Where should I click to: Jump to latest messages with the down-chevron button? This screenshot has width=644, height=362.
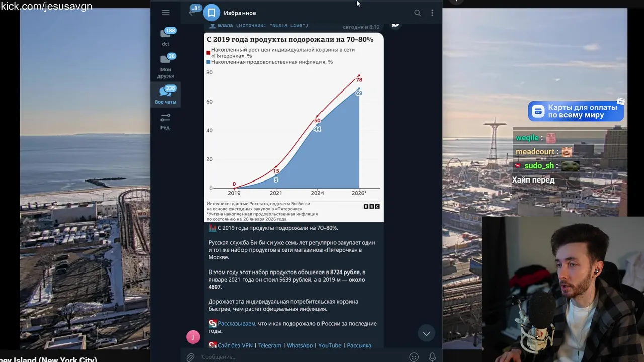pos(426,333)
